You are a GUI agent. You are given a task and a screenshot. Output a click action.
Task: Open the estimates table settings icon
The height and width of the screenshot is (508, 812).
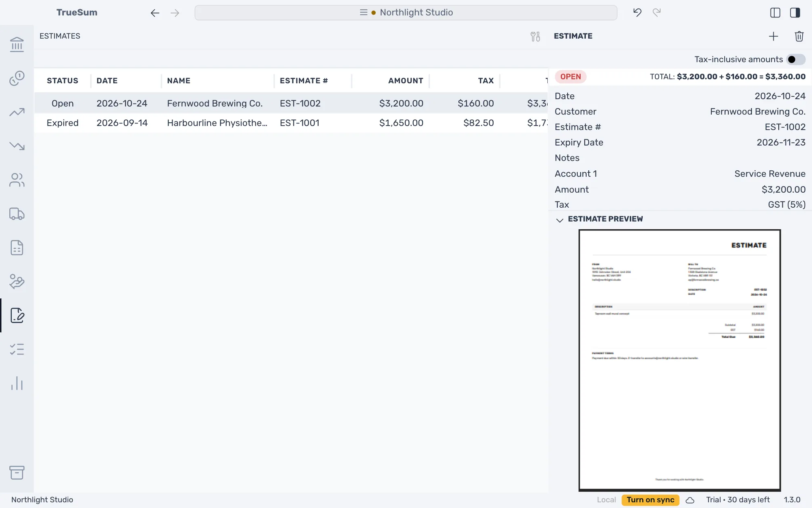click(x=535, y=37)
